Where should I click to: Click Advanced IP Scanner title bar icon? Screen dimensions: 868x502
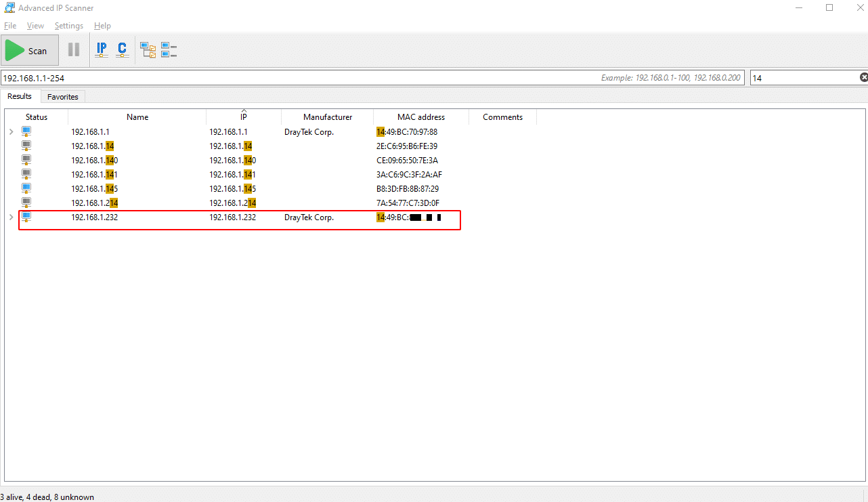9,8
